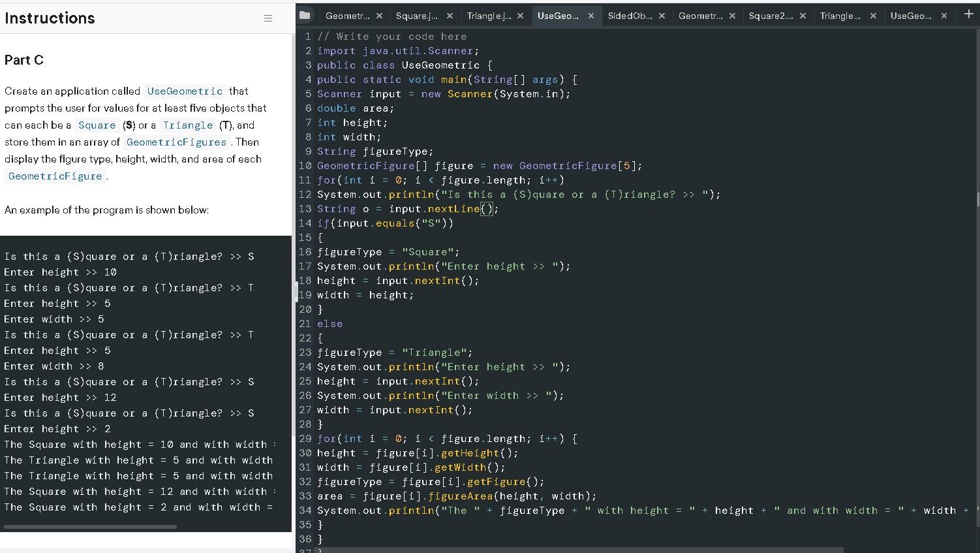Close the active UseGeo... tab
The image size is (980, 553).
tap(590, 16)
